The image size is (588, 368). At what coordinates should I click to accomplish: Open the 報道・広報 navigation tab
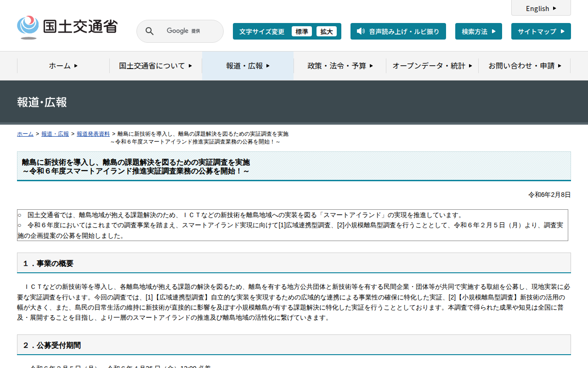tap(248, 66)
